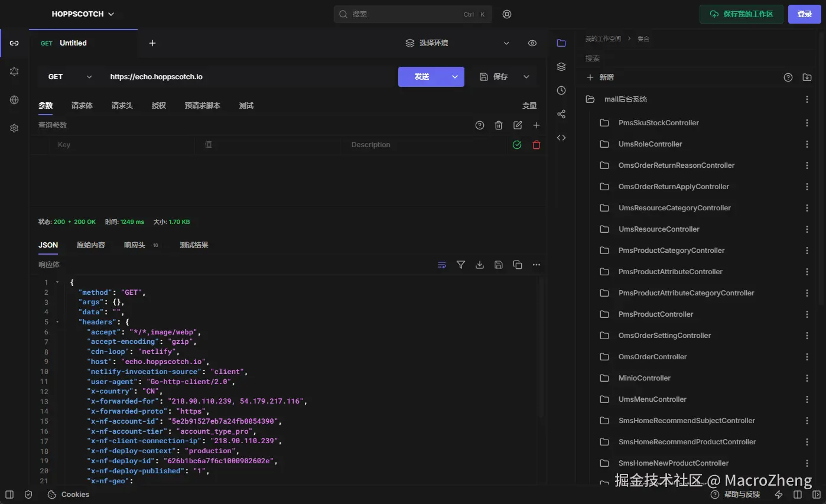Viewport: 826px width, 504px height.
Task: Click the support lifebuoy icon
Action: click(x=507, y=14)
